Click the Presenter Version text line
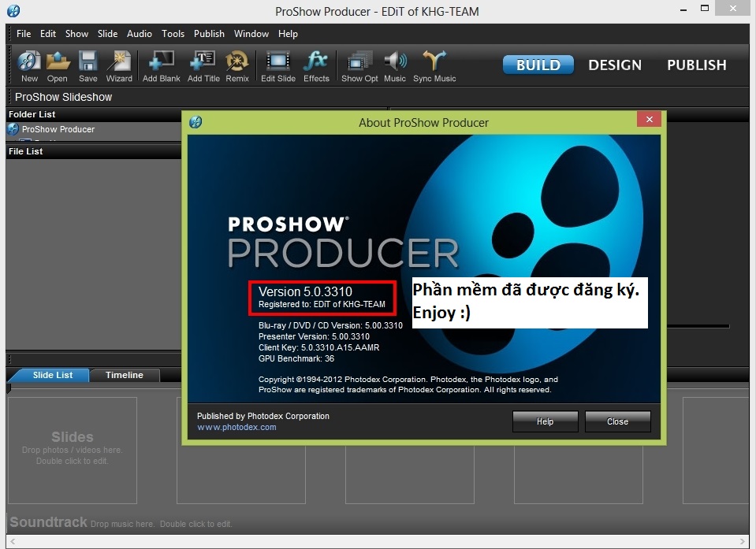 pyautogui.click(x=314, y=336)
